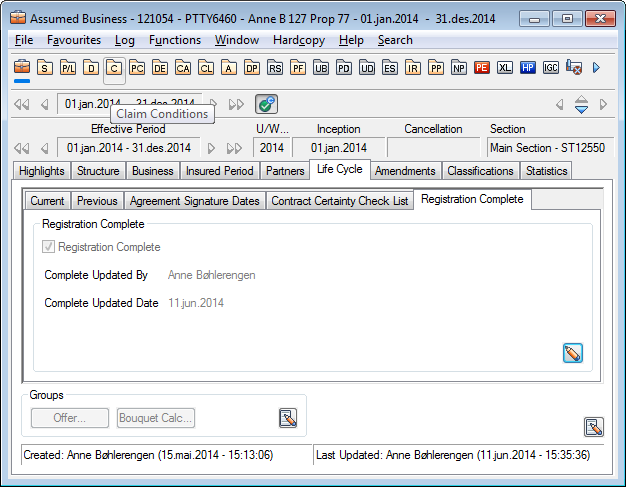Click the Offer... button
Image resolution: width=626 pixels, height=487 pixels.
click(70, 418)
